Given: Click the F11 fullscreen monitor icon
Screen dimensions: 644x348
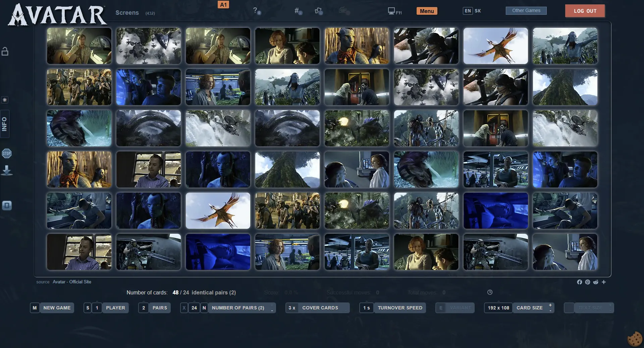Looking at the screenshot, I should click(391, 11).
